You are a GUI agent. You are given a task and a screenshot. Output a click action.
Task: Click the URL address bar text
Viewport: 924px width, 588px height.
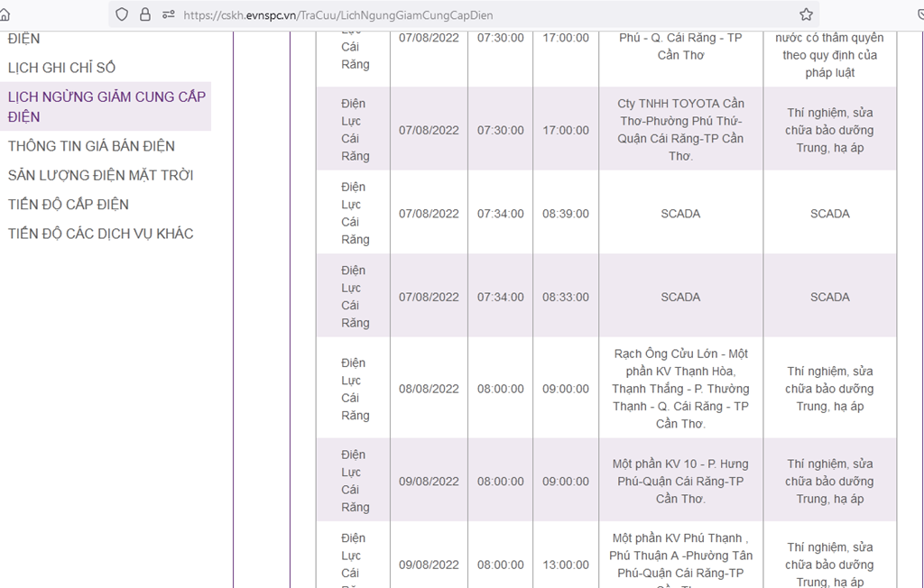(x=337, y=15)
